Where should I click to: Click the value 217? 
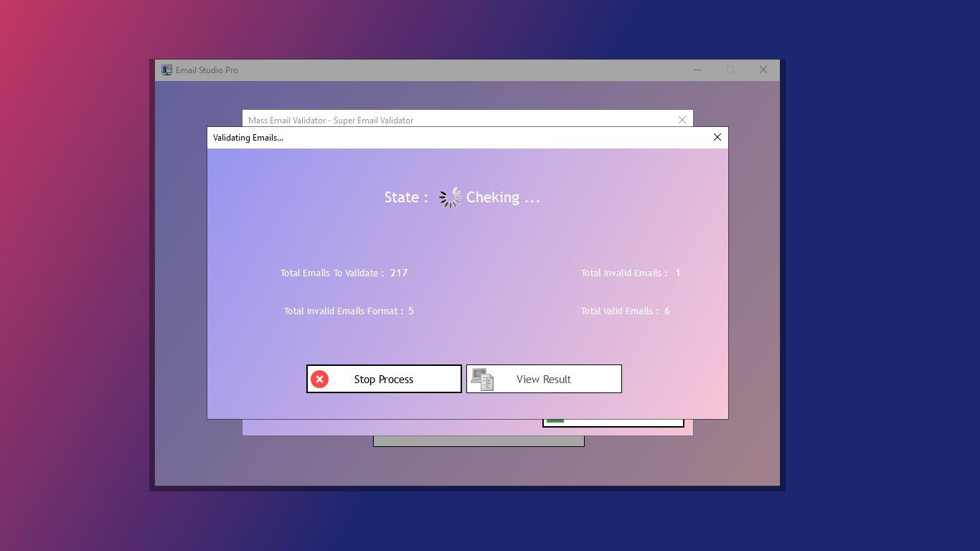399,273
